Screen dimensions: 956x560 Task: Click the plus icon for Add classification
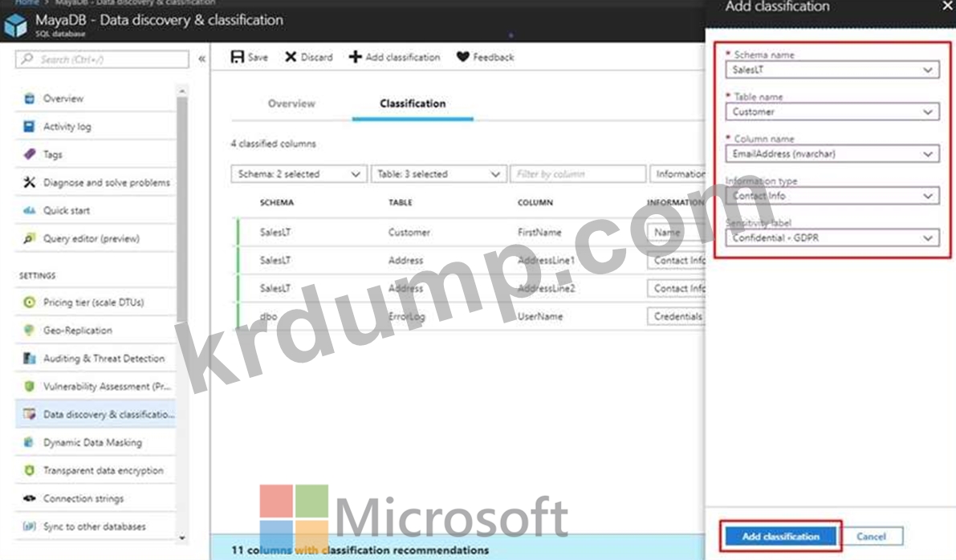click(x=355, y=57)
